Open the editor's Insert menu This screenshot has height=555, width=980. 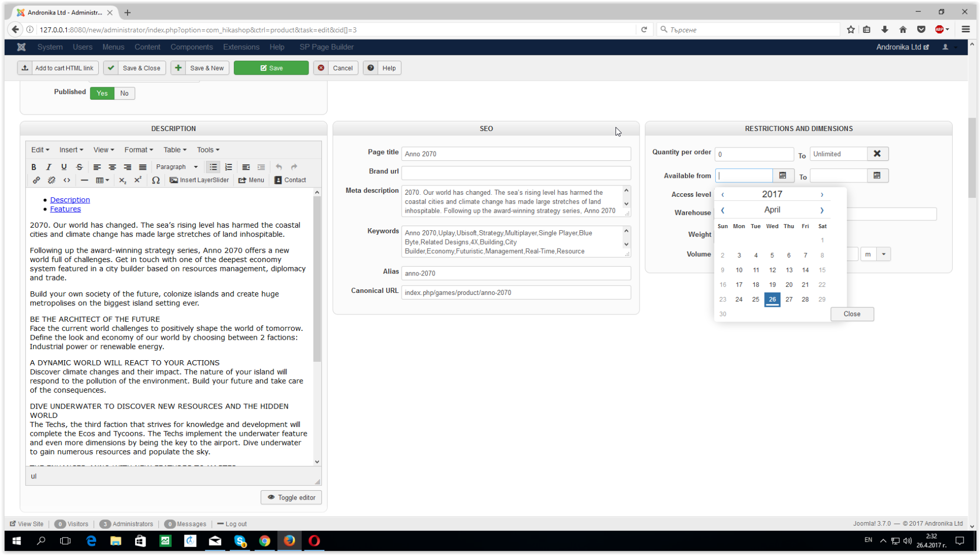point(71,150)
